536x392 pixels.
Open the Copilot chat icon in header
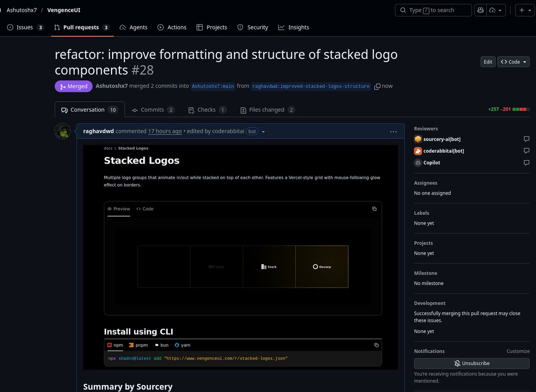click(x=481, y=10)
